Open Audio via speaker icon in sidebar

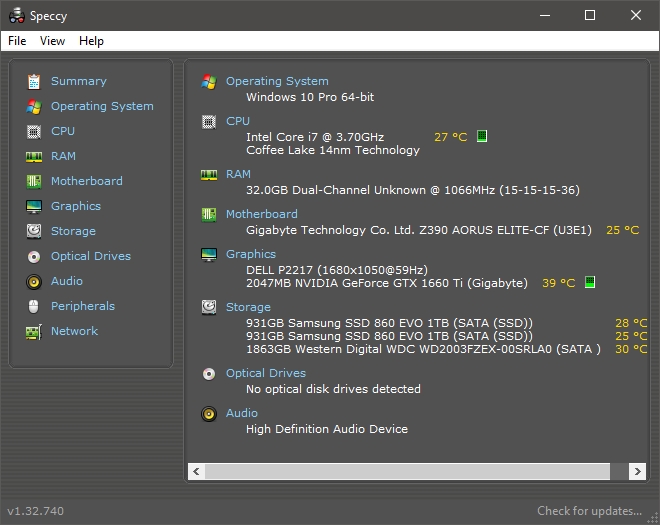(x=34, y=281)
